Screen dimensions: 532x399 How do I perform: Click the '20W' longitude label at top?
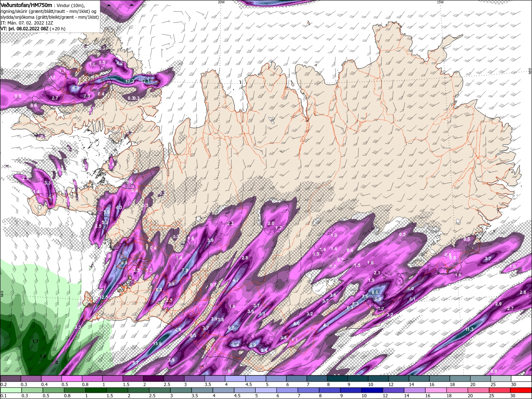pyautogui.click(x=221, y=2)
